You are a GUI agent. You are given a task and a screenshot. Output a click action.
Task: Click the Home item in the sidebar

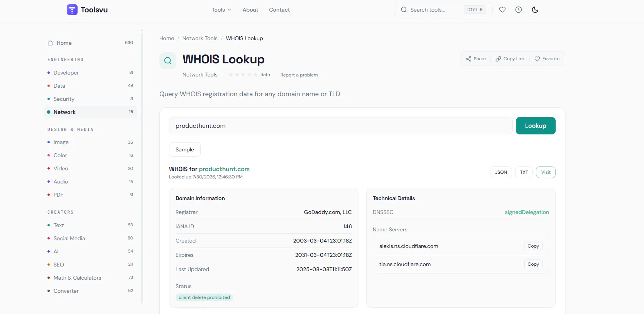point(90,43)
